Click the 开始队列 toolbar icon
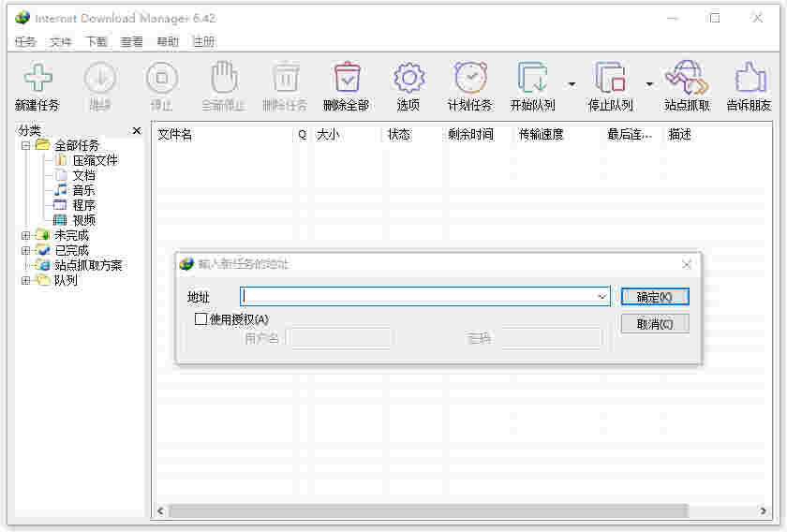Viewport: 787px width, 532px height. click(532, 78)
